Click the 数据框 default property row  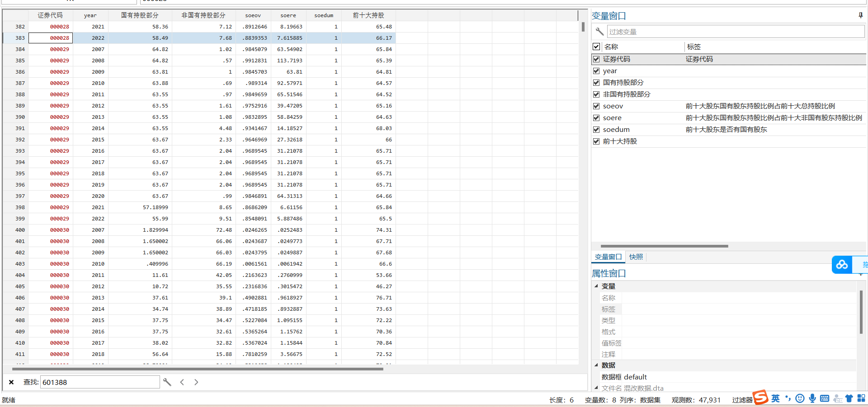(x=728, y=377)
